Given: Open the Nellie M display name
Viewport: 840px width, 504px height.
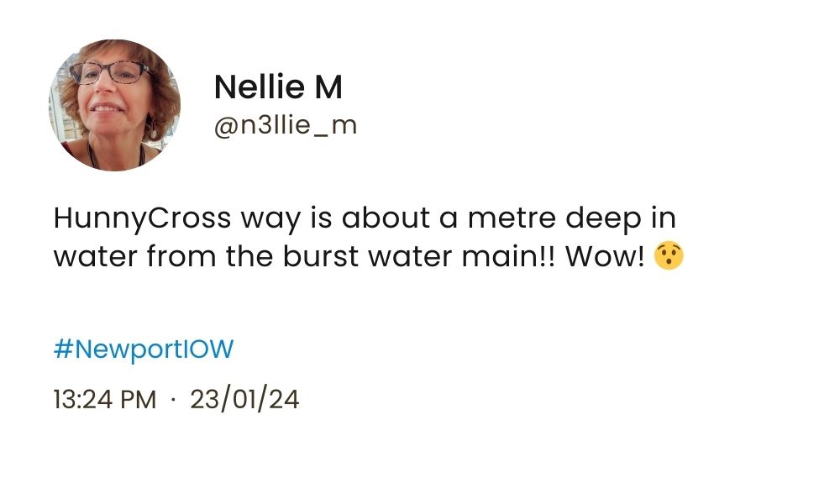Looking at the screenshot, I should point(278,87).
